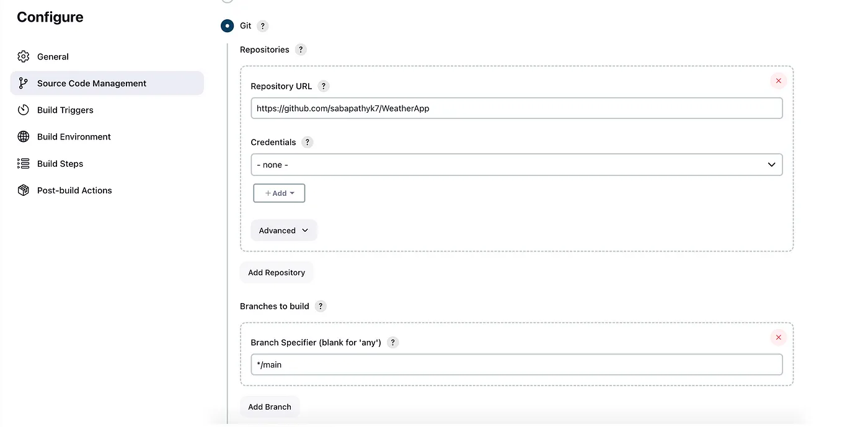
Task: Expand the Advanced section
Action: click(283, 230)
